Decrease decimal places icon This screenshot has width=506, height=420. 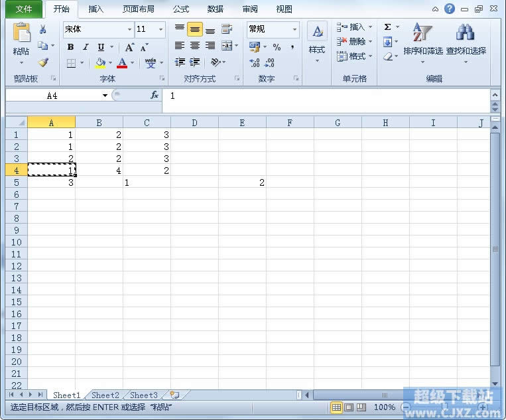click(x=269, y=62)
